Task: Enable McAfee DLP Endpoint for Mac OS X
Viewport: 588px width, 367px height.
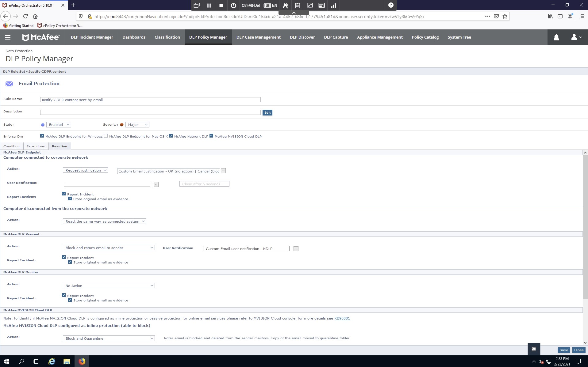Action: click(x=106, y=136)
